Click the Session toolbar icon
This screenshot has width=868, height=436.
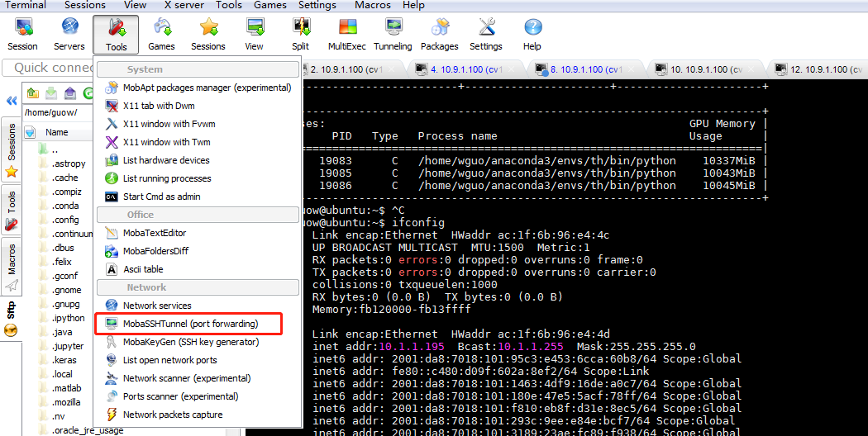[x=22, y=34]
